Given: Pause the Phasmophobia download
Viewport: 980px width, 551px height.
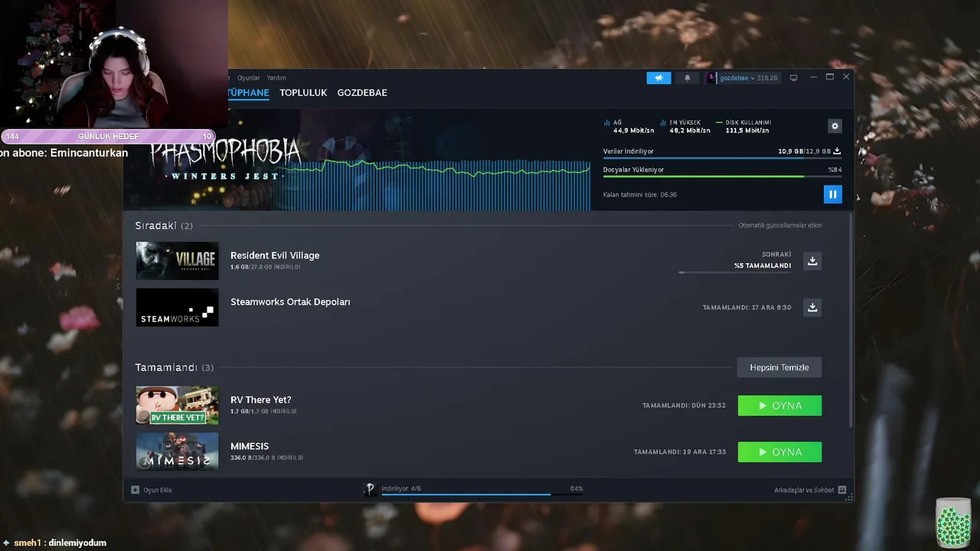Looking at the screenshot, I should 833,194.
